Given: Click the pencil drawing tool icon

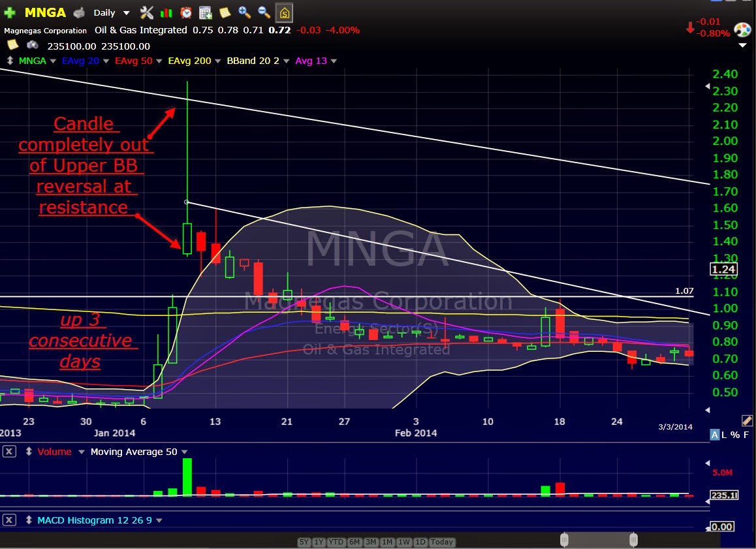Looking at the screenshot, I should click(x=747, y=420).
